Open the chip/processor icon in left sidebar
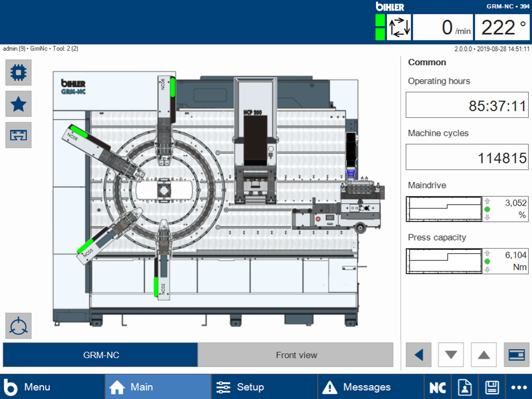 (18, 72)
